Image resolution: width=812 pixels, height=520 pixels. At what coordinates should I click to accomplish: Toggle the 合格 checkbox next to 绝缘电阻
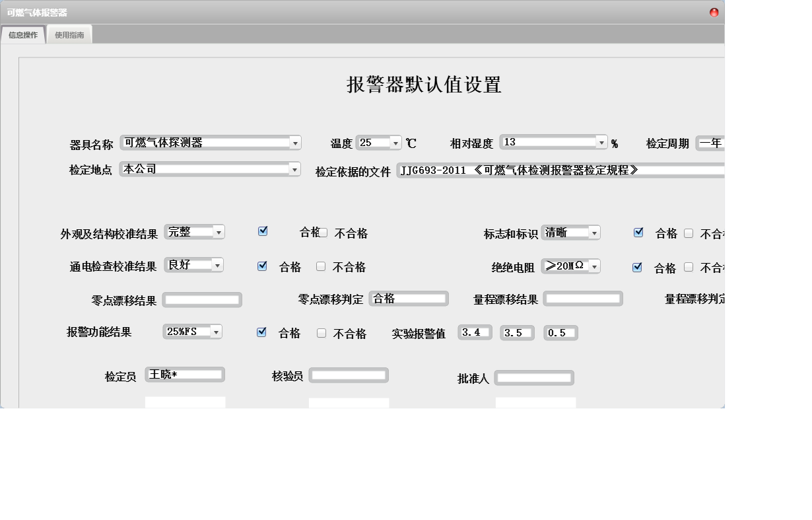637,267
